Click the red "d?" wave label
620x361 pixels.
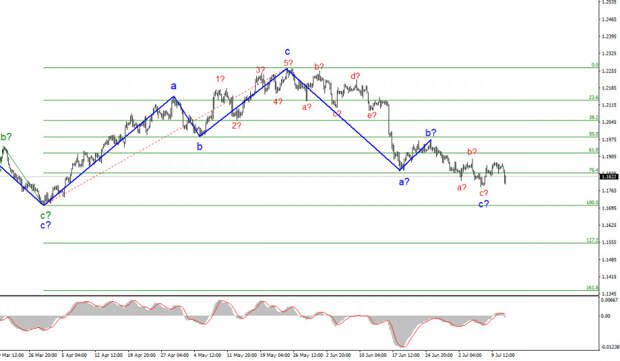[355, 76]
